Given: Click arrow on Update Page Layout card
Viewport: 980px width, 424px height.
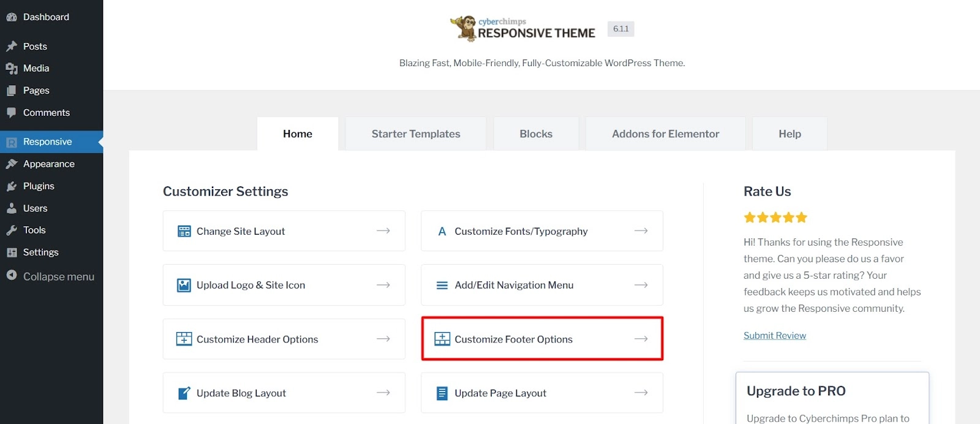Looking at the screenshot, I should (x=641, y=393).
